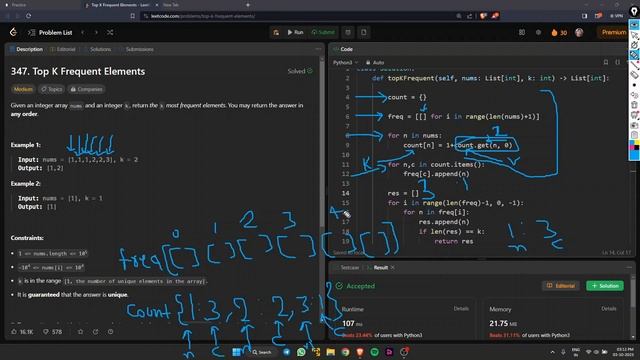Open the Testcase tab
Screen dimensions: 640x360
pyautogui.click(x=347, y=267)
